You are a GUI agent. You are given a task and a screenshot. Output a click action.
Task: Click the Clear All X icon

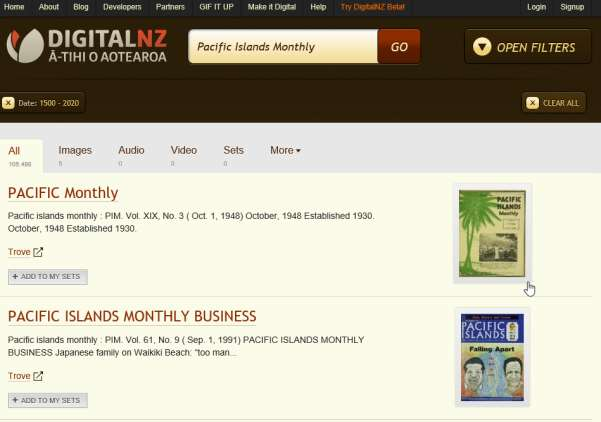532,103
